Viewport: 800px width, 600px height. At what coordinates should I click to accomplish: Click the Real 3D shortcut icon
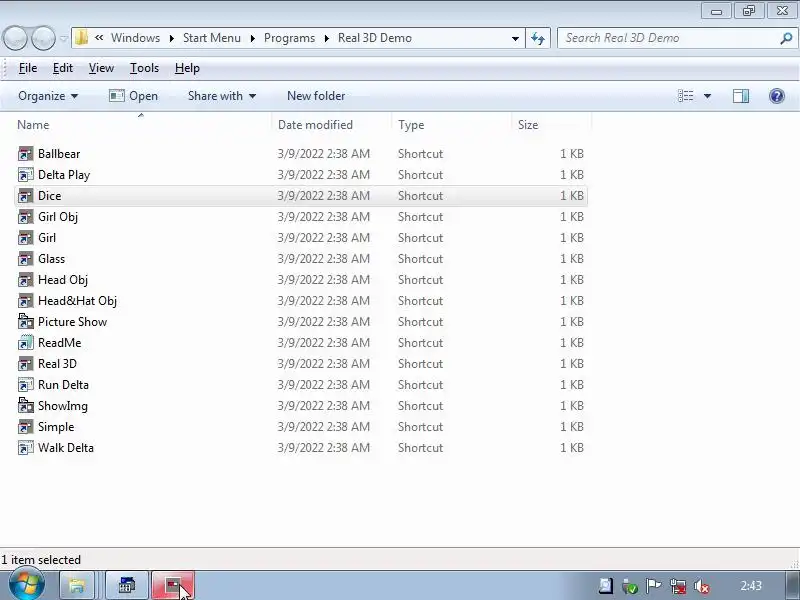click(26, 364)
